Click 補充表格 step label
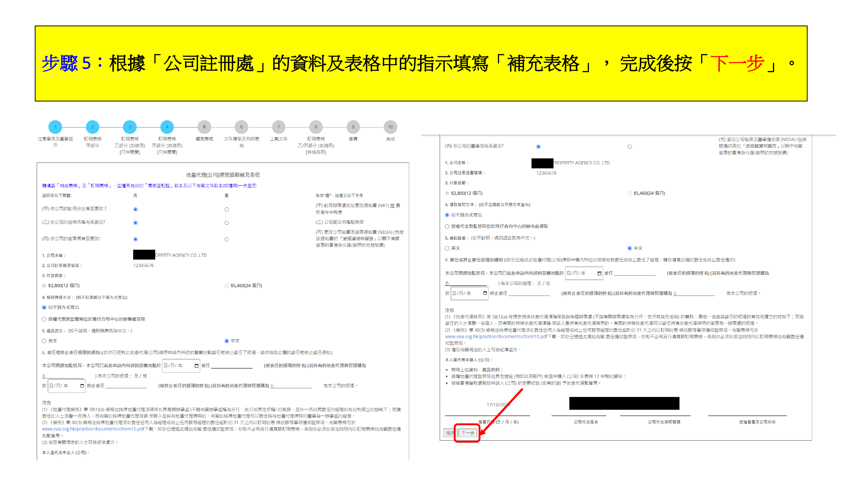Image resolution: width=868 pixels, height=488 pixels. click(x=204, y=139)
